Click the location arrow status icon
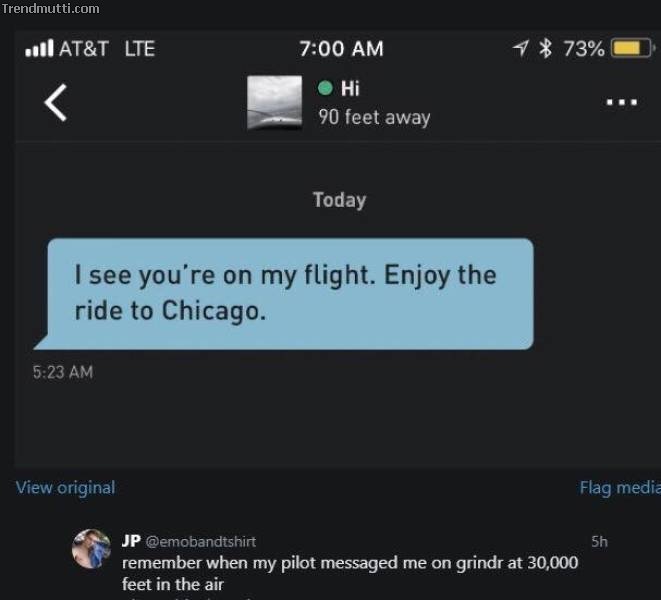 tap(521, 48)
